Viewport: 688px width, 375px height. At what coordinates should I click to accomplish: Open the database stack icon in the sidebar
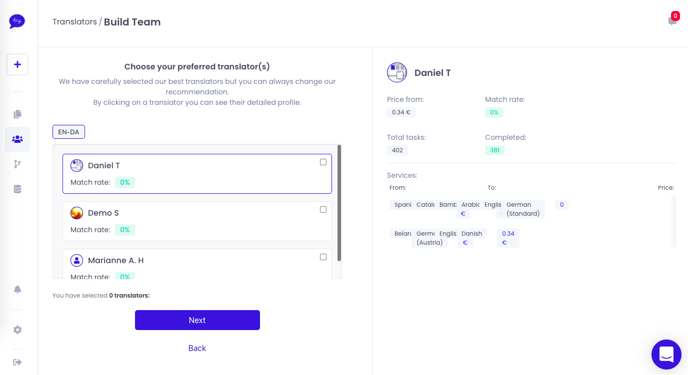point(18,189)
